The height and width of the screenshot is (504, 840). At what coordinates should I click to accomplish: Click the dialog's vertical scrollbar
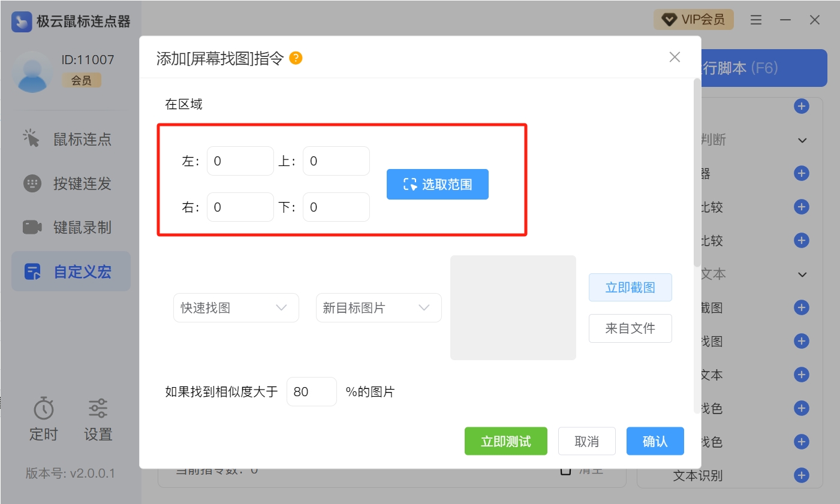pyautogui.click(x=697, y=174)
